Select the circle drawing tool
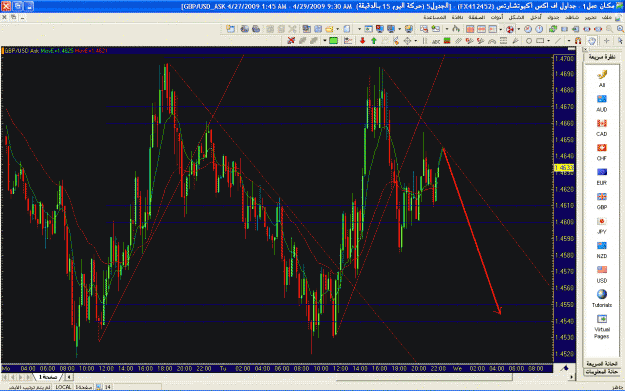This screenshot has width=625, height=391. coord(529,41)
